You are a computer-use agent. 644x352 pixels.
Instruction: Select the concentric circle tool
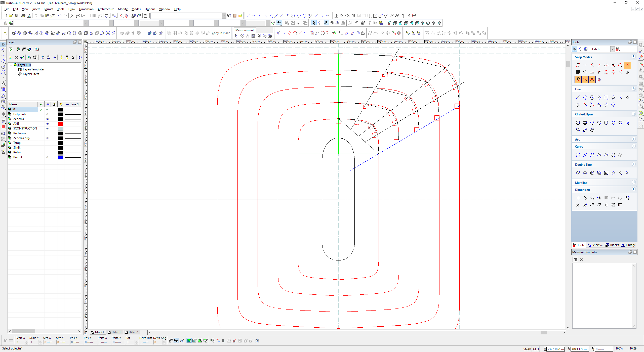pyautogui.click(x=585, y=123)
